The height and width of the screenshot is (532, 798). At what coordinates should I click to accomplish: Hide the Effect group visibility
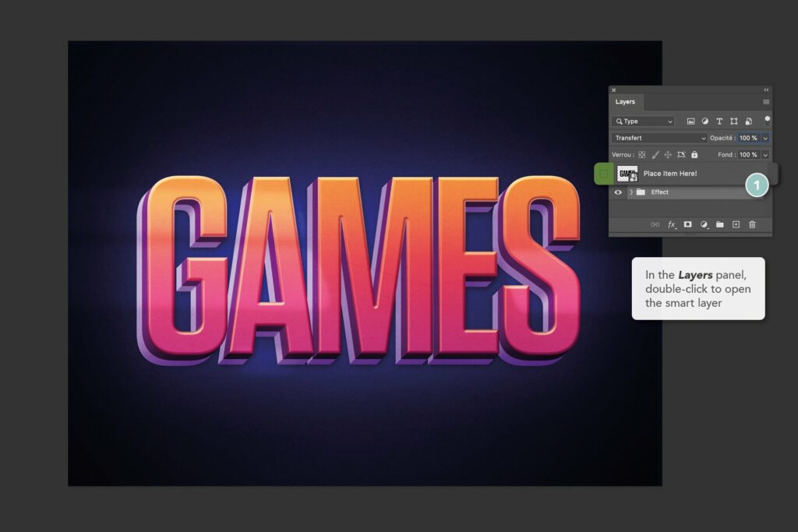(x=617, y=192)
